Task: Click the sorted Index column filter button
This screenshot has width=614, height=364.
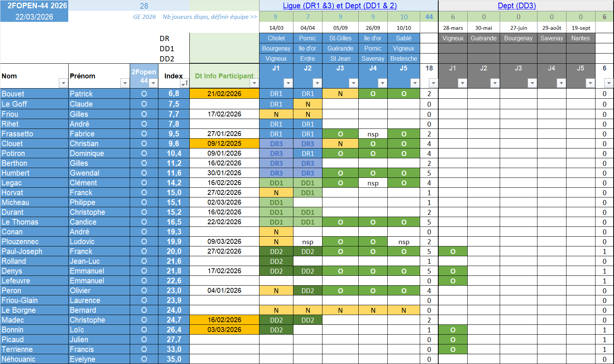Action: pyautogui.click(x=184, y=83)
